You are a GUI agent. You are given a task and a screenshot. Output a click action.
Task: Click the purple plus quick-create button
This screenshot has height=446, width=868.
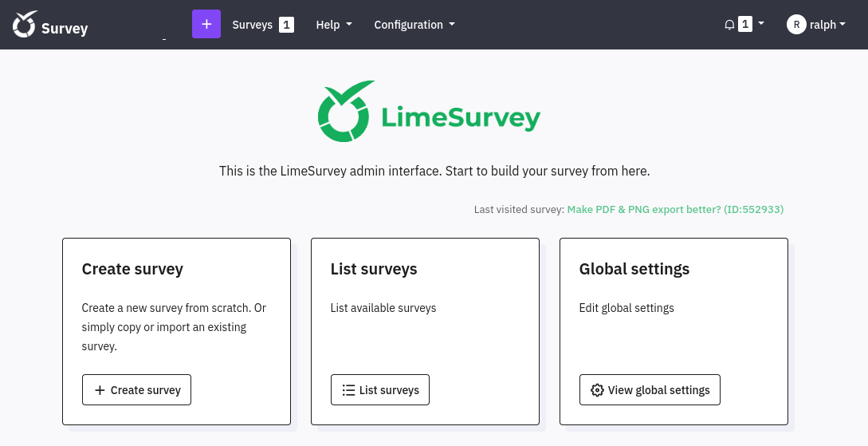(206, 25)
